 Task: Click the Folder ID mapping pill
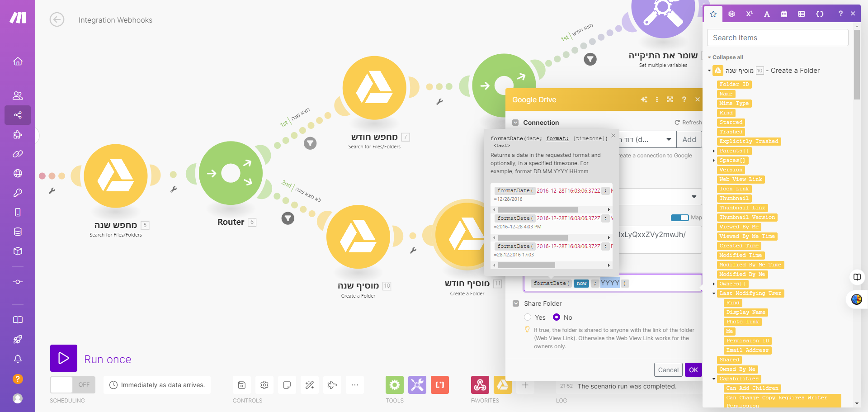pos(734,85)
